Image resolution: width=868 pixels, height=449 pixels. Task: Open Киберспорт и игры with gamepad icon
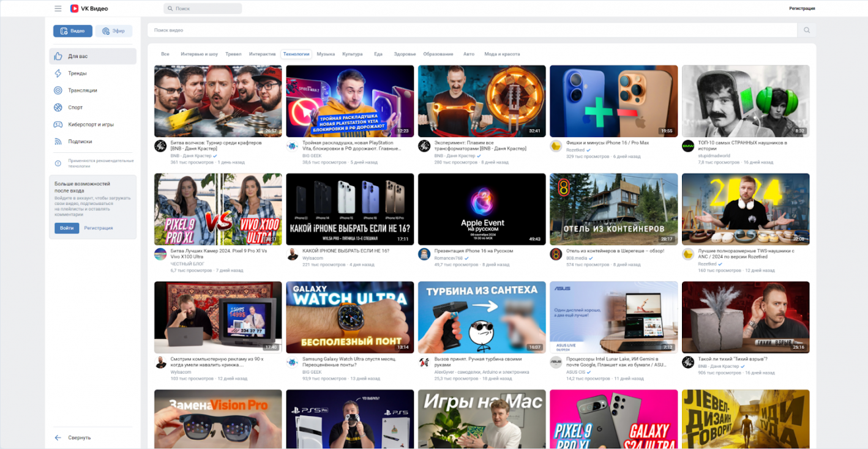pos(58,125)
